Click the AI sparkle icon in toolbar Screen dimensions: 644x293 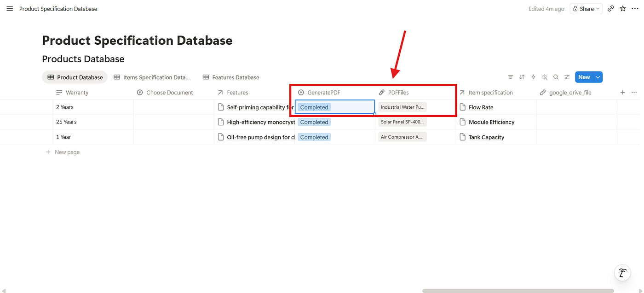(x=545, y=77)
